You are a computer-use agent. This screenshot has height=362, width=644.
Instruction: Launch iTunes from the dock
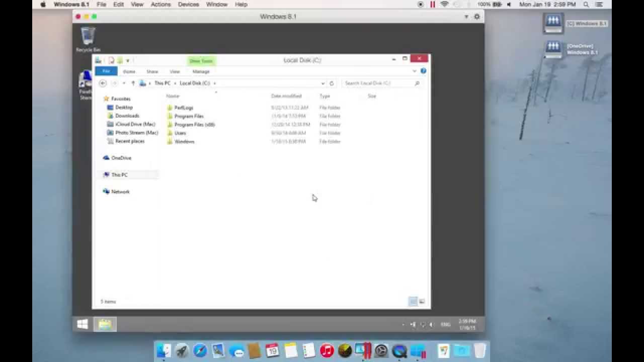coord(327,350)
